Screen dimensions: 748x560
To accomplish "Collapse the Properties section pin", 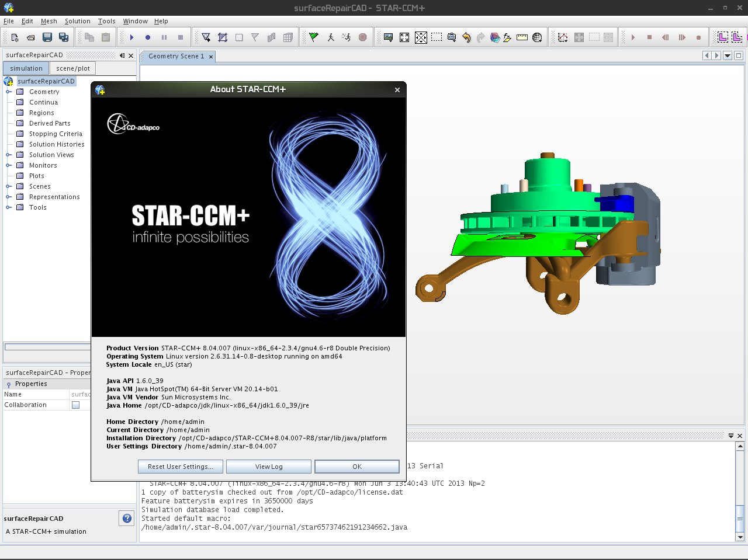I will (9, 384).
